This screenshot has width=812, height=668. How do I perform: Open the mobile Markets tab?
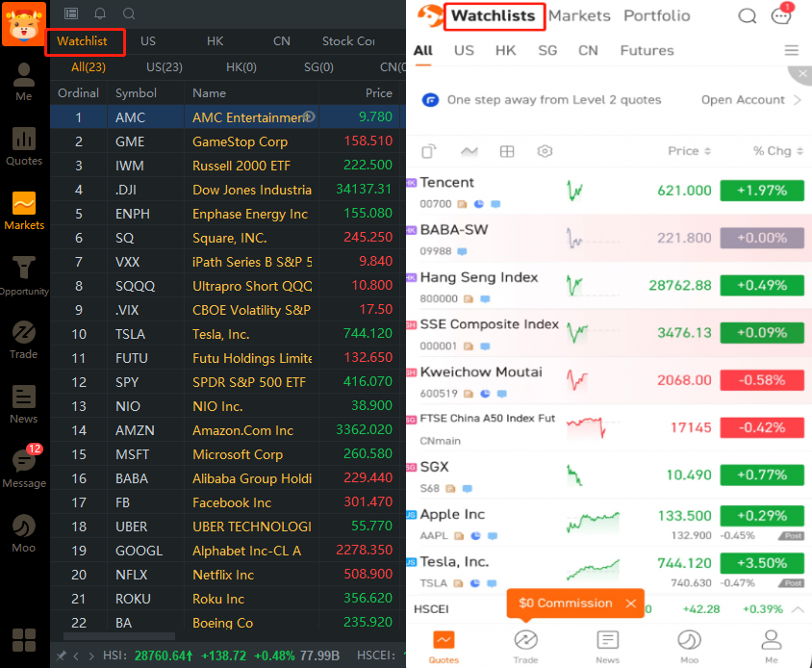tap(579, 16)
